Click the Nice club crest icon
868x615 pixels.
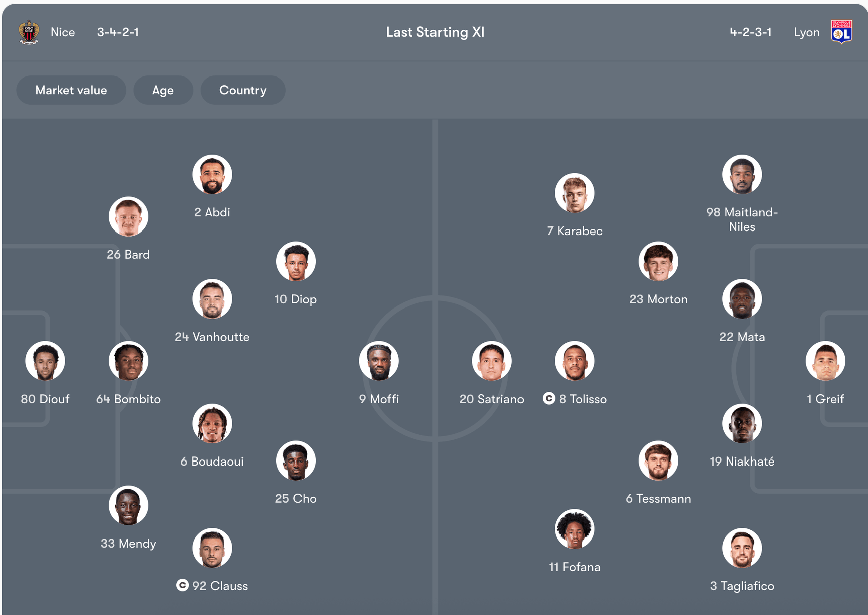29,32
